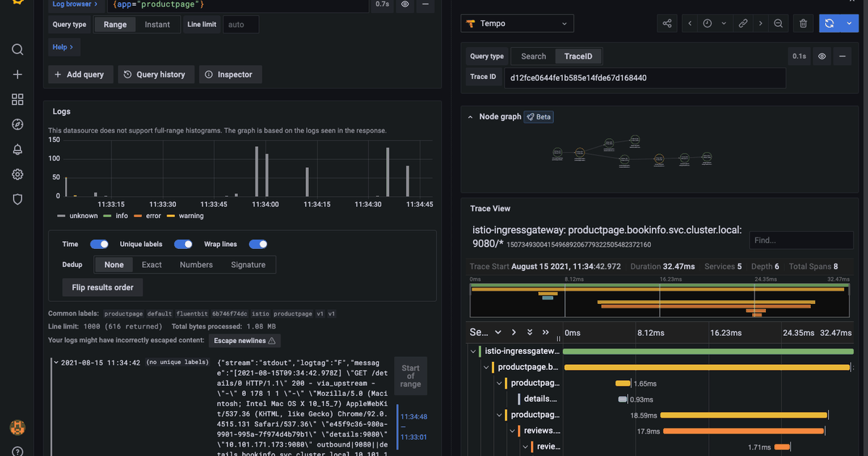
Task: Open the Search icon in left sidebar
Action: [x=17, y=49]
